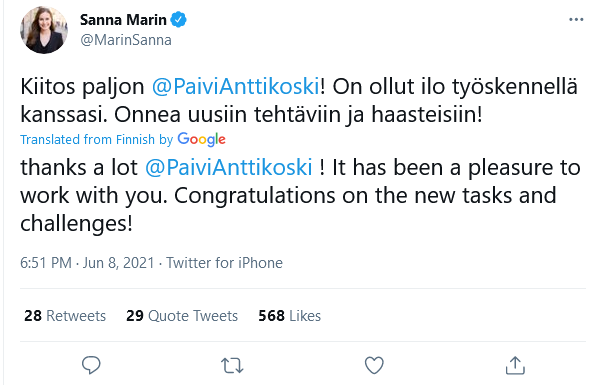596x385 pixels.
Task: Open the share tweet icon
Action: 515,365
